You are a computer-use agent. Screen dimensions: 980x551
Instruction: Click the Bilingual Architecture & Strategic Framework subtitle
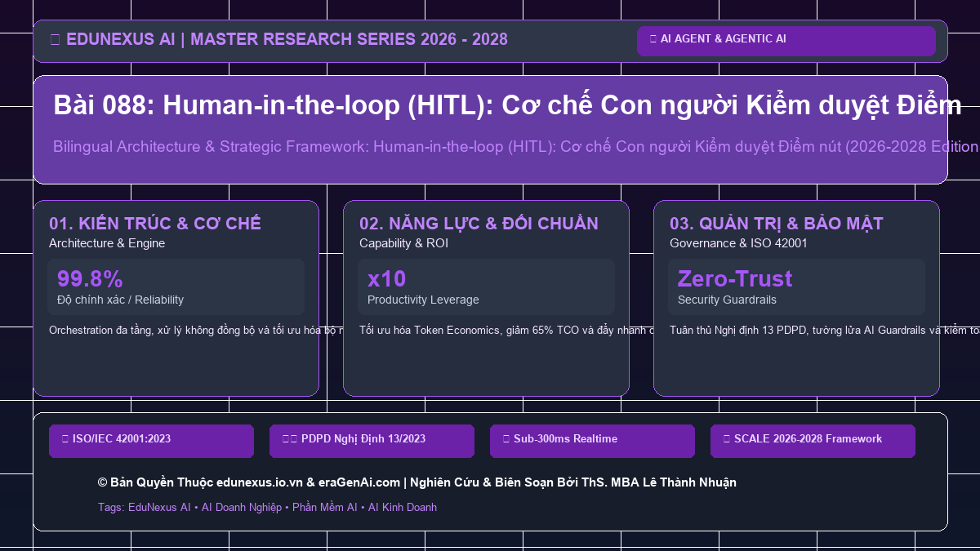[516, 147]
